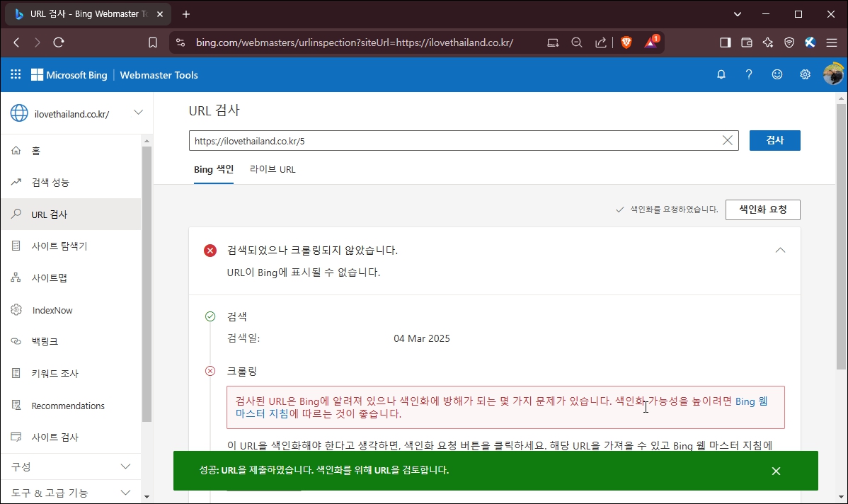Dismiss the green success notification banner
Image resolution: width=848 pixels, height=504 pixels.
pyautogui.click(x=776, y=471)
